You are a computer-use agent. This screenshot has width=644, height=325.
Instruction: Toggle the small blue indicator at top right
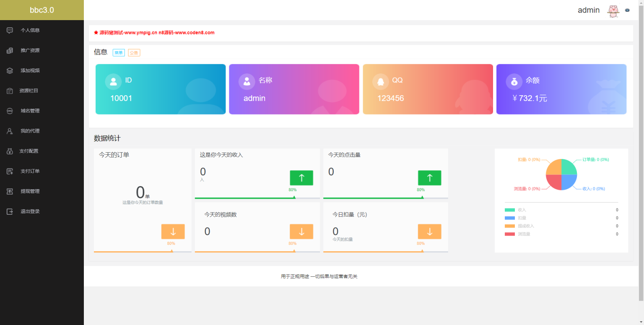point(627,10)
